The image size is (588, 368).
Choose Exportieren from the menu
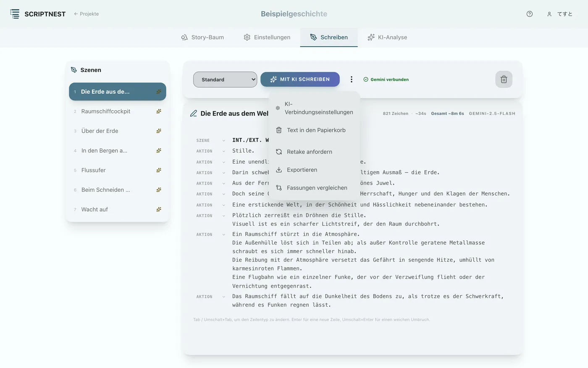click(314, 170)
